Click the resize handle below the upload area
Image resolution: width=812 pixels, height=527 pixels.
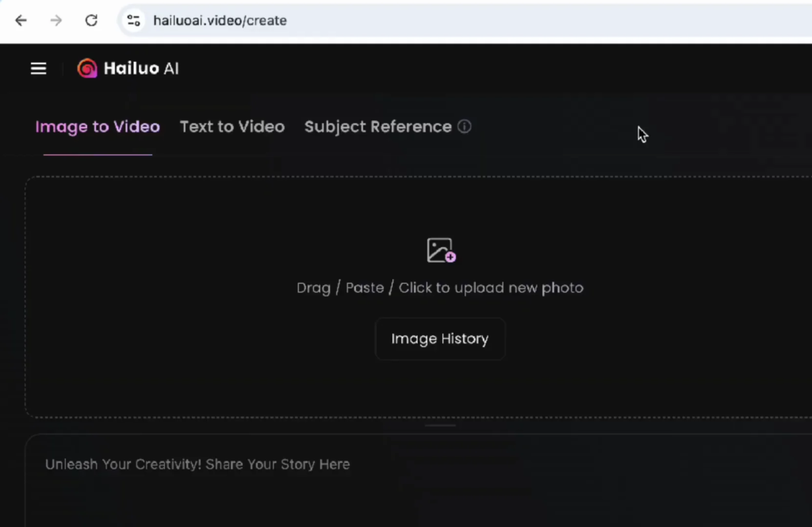[x=440, y=426]
